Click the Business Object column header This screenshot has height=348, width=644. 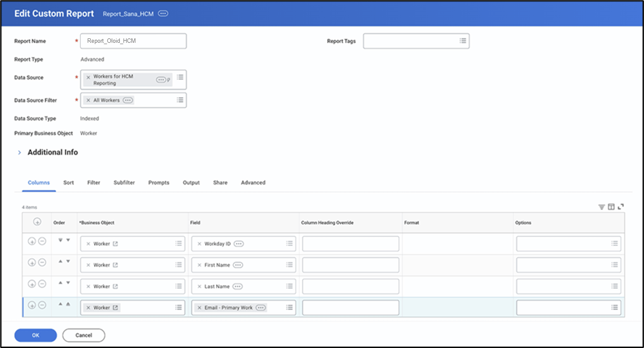tap(96, 223)
